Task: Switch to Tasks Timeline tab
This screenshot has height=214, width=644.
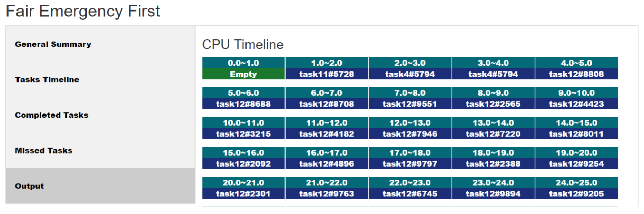Action: pos(47,80)
